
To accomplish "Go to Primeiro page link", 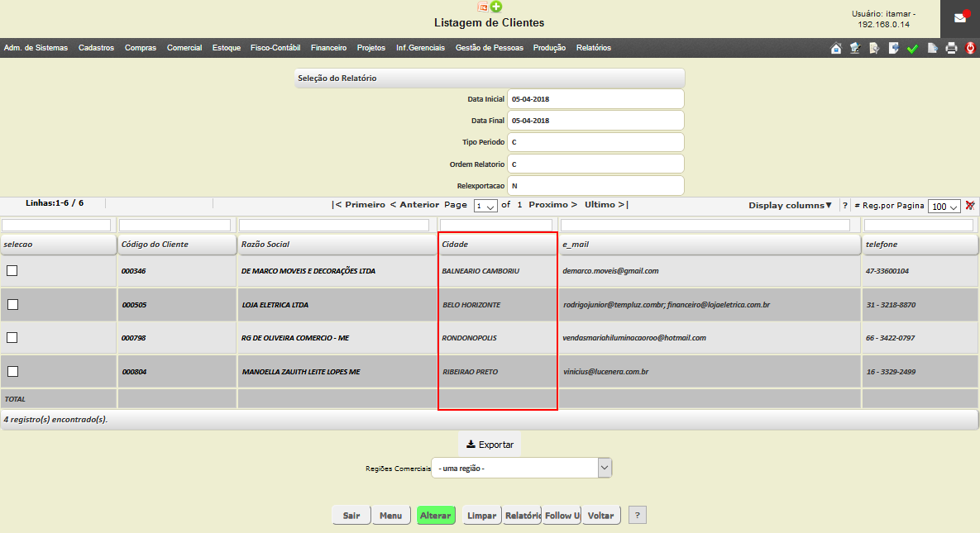I will point(359,205).
